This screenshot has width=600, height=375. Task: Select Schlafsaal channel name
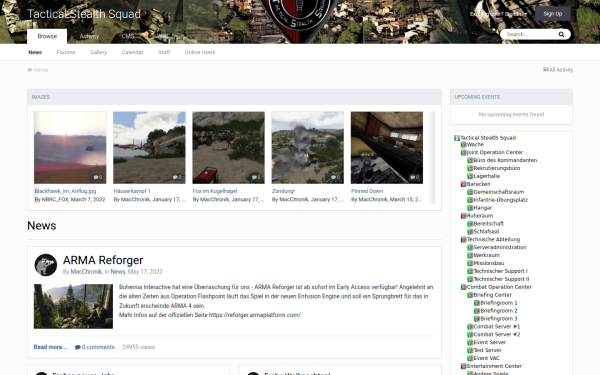coord(486,232)
